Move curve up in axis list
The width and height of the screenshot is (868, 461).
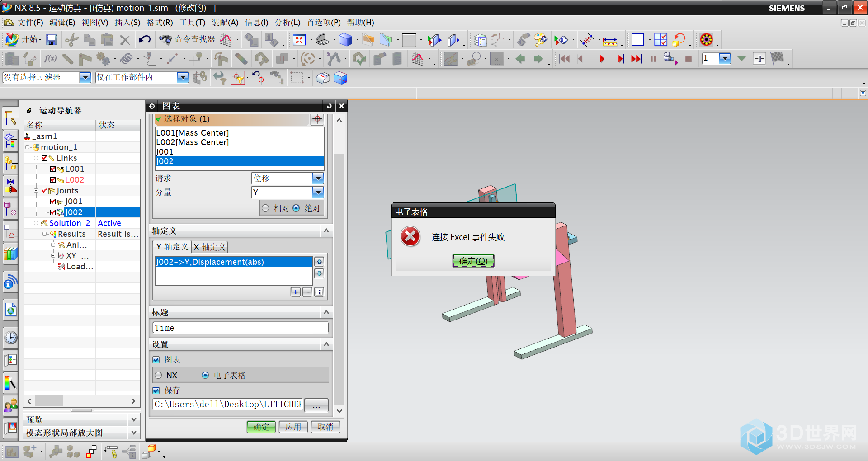(319, 262)
